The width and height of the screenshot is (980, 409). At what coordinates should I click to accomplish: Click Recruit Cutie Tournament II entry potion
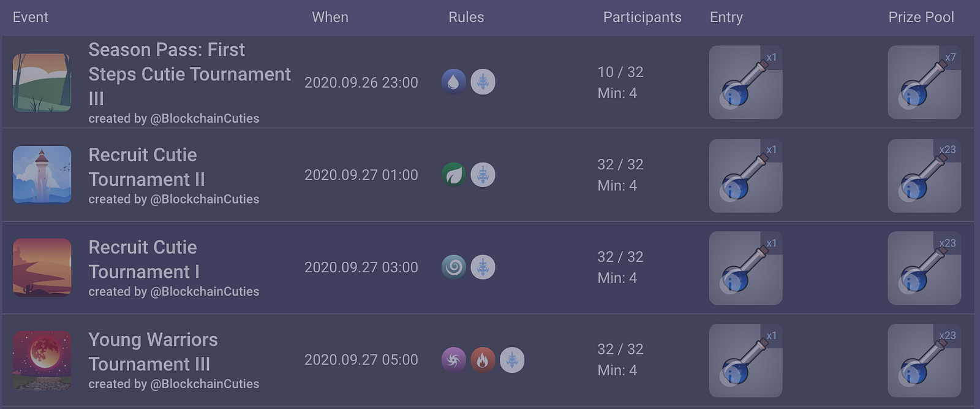pyautogui.click(x=745, y=175)
